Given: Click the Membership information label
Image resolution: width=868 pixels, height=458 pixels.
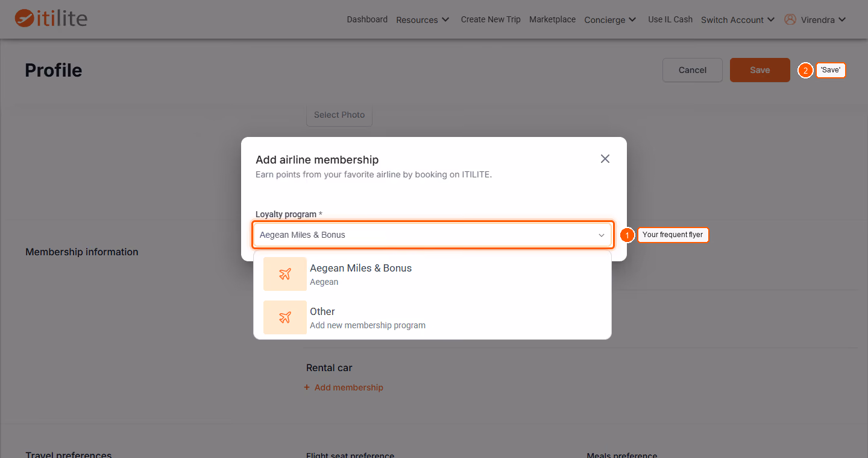Looking at the screenshot, I should 82,252.
